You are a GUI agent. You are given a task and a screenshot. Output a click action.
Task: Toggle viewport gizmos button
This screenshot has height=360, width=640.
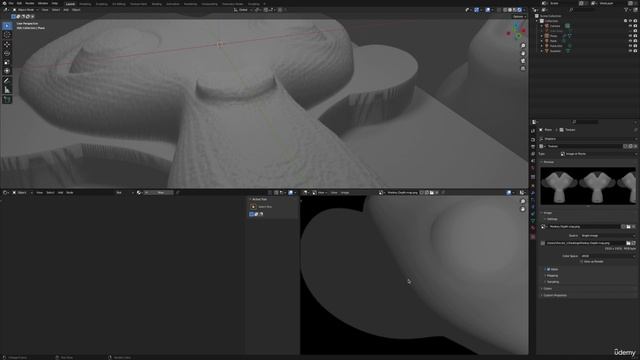[476, 10]
